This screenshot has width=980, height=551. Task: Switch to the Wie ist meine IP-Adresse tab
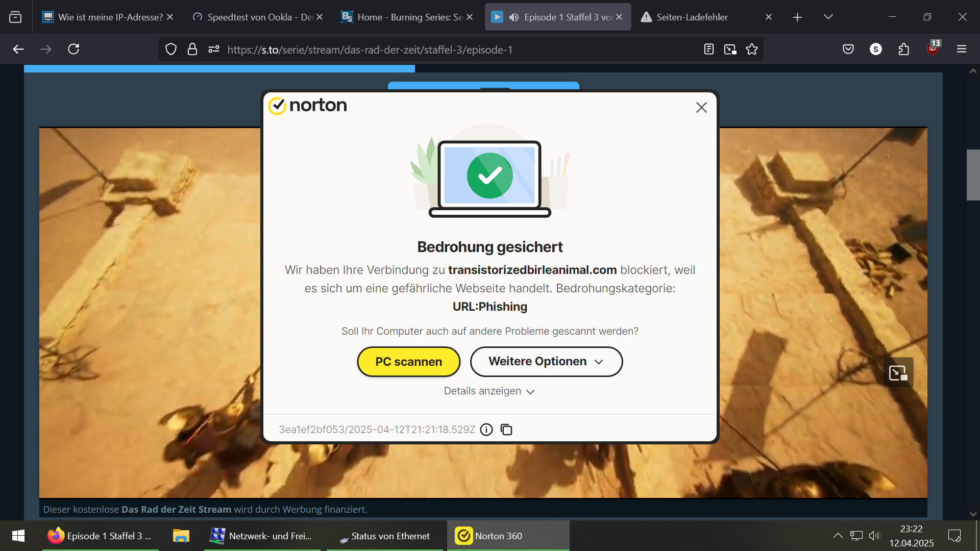107,17
